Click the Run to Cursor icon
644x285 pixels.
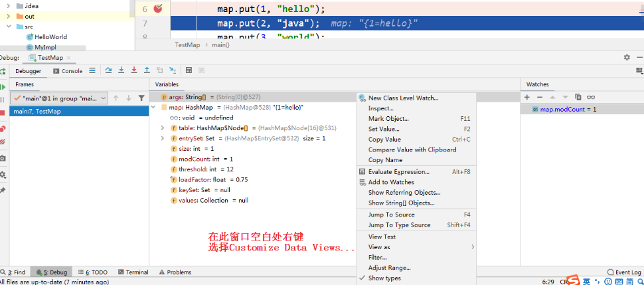tap(173, 70)
